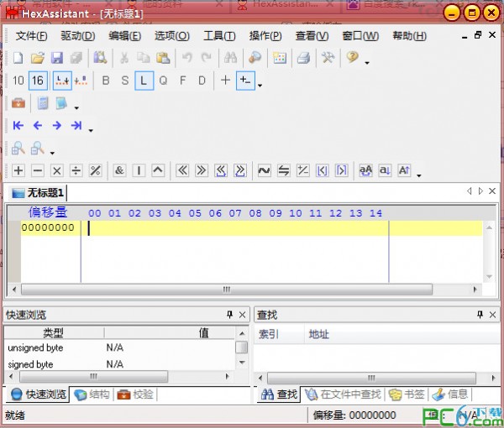Open a file using the folder icon
The height and width of the screenshot is (428, 504).
[38, 58]
